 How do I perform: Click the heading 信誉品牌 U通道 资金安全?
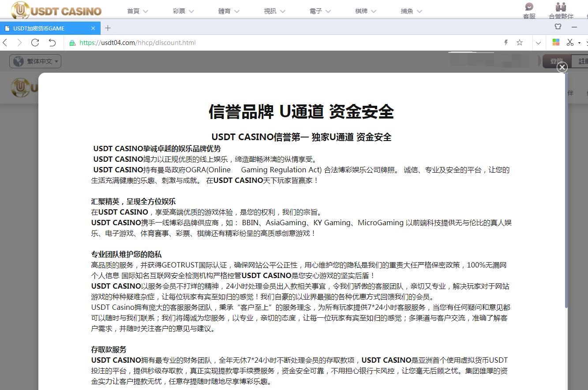click(301, 112)
